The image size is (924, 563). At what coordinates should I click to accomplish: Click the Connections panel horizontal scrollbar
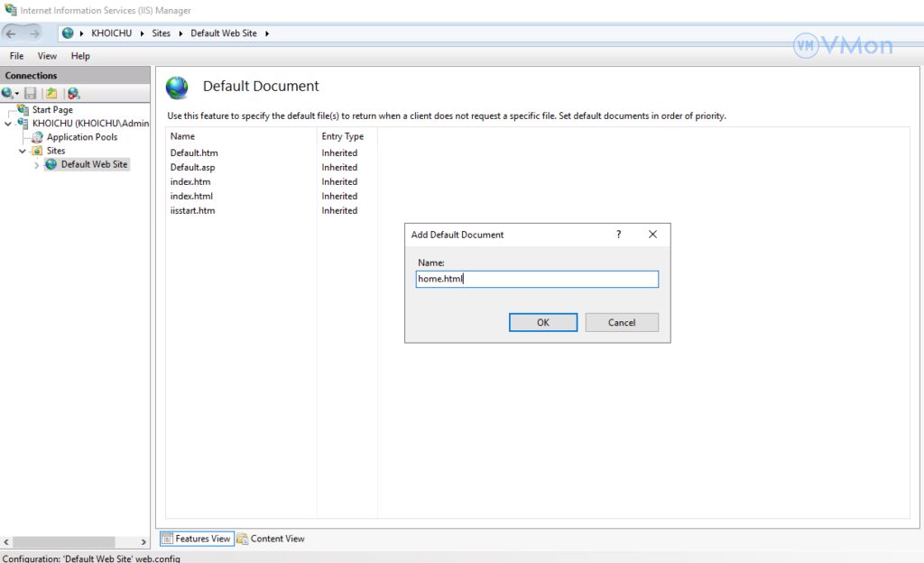(74, 542)
